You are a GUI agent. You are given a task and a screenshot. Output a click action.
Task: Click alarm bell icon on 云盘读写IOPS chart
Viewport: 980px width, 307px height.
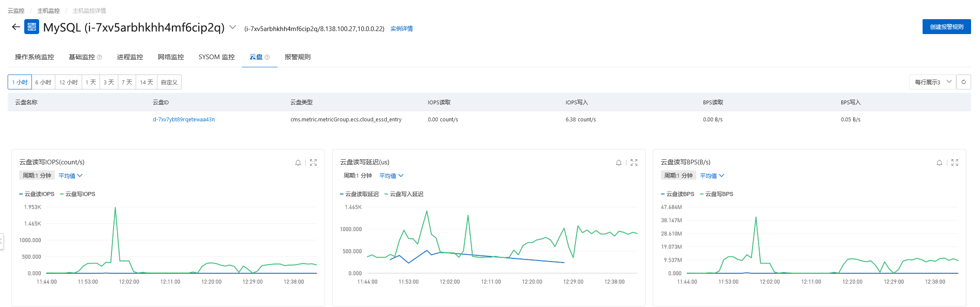point(298,163)
